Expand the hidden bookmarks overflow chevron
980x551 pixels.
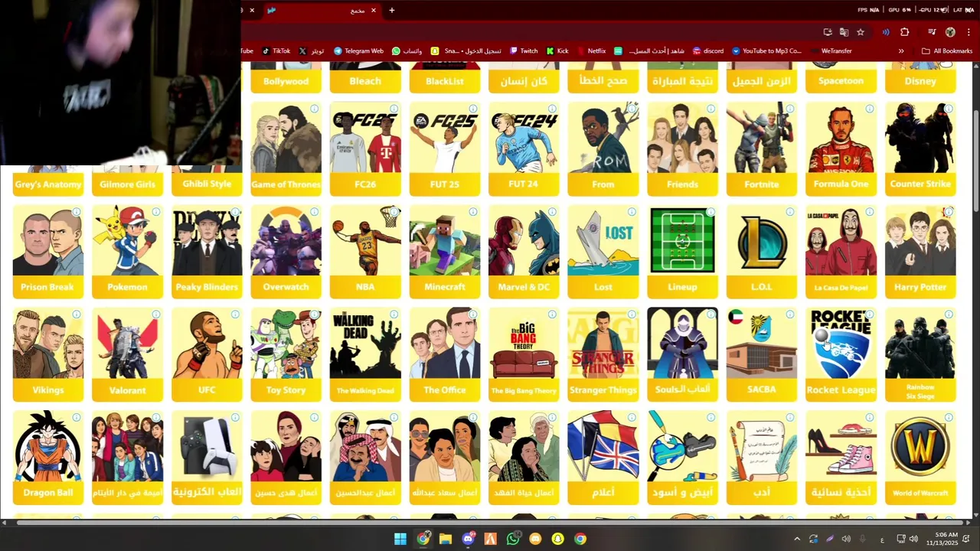point(901,51)
